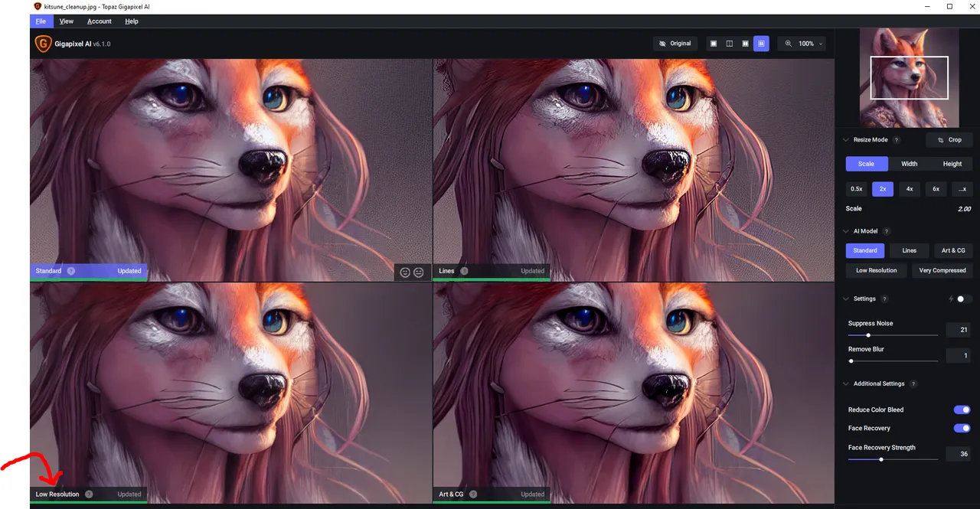The width and height of the screenshot is (980, 509).
Task: Select Art & CG AI model button
Action: 953,251
